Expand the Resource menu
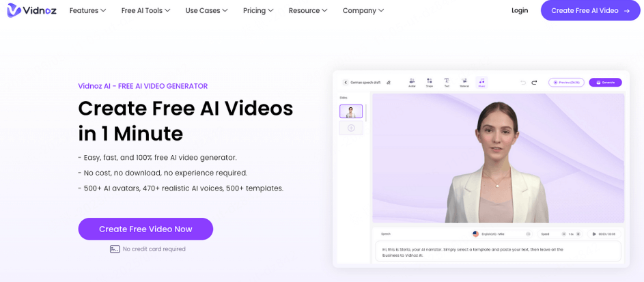 pyautogui.click(x=308, y=11)
